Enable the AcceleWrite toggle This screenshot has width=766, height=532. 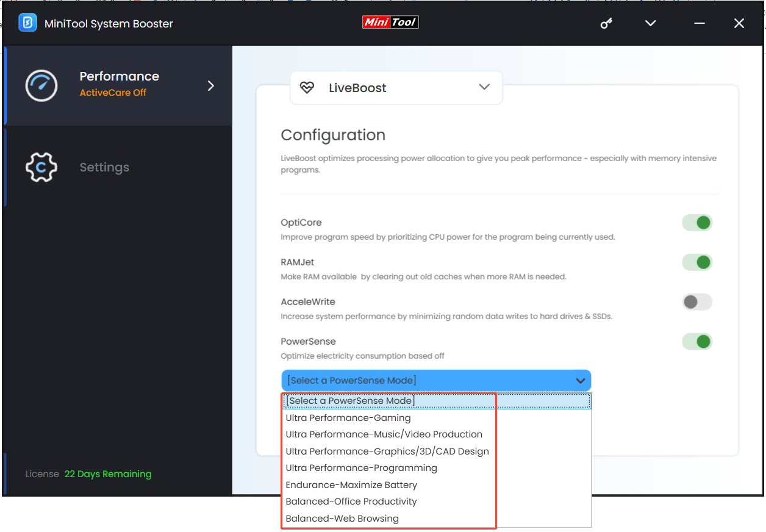coord(697,302)
